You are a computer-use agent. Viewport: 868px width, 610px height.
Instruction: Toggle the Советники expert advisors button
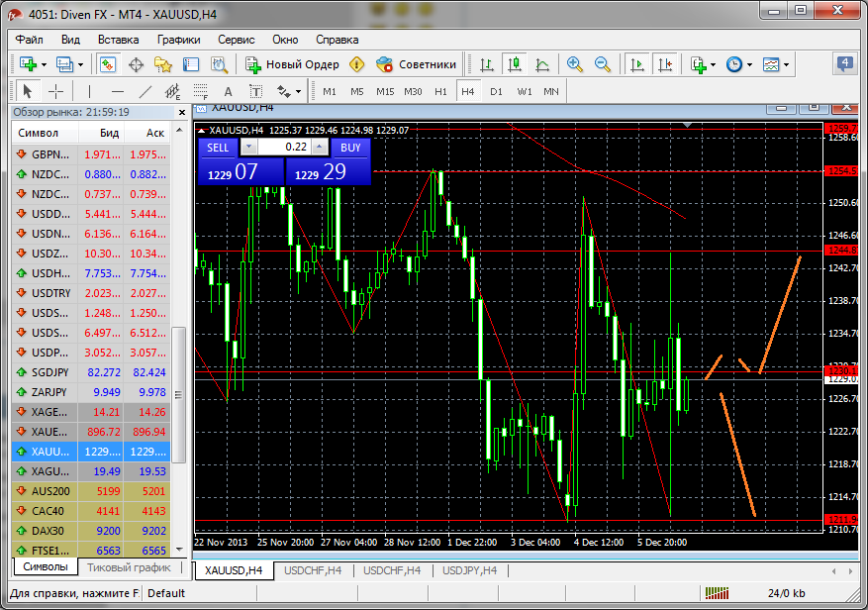416,64
